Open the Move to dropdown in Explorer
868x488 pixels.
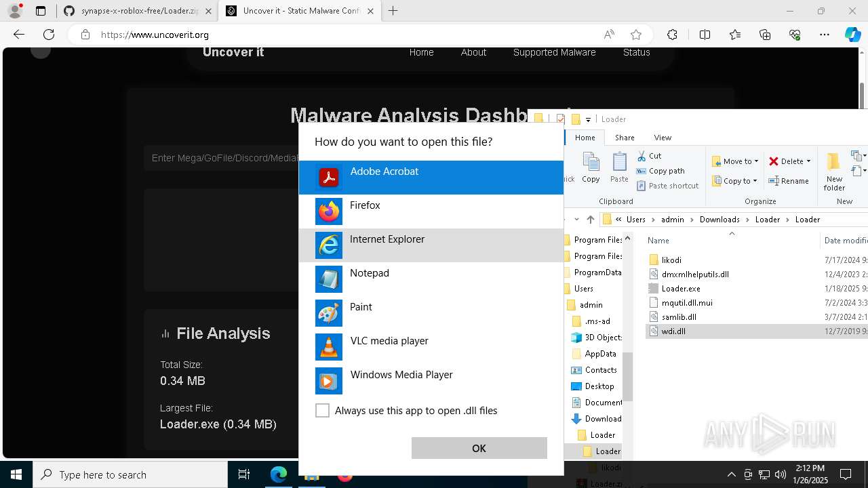coord(734,161)
